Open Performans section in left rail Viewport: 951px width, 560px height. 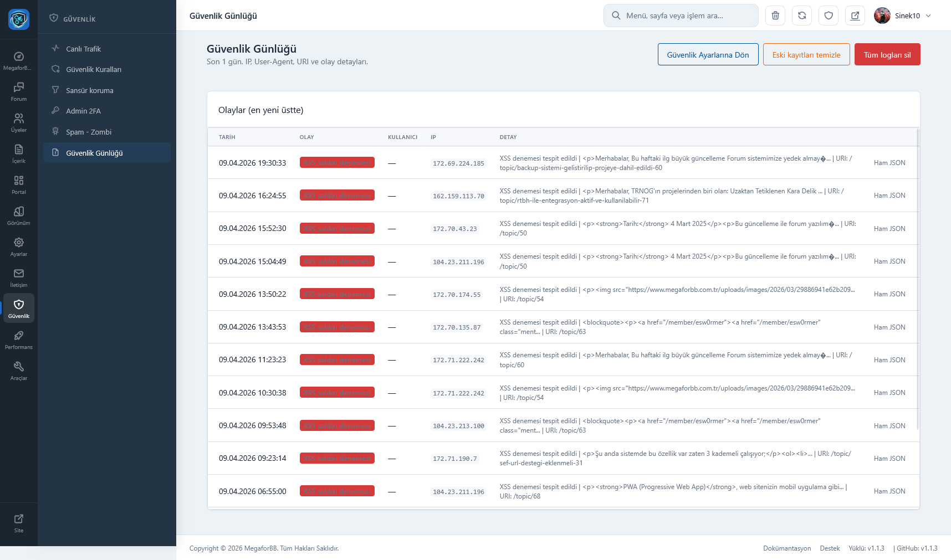tap(19, 340)
